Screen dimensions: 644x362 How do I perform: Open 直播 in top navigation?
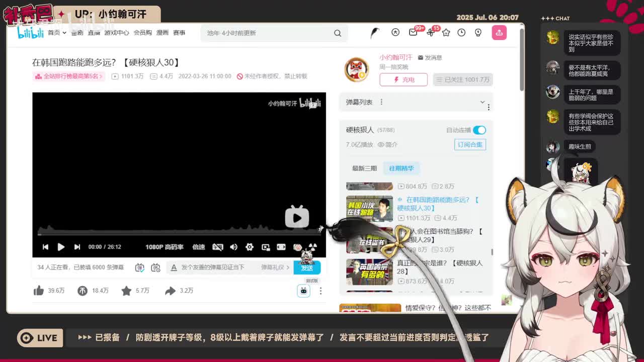click(x=94, y=33)
